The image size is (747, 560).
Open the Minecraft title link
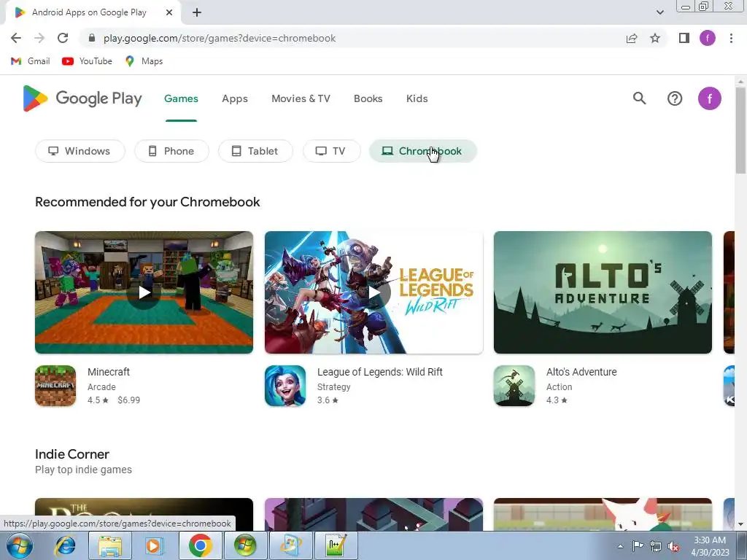(109, 372)
